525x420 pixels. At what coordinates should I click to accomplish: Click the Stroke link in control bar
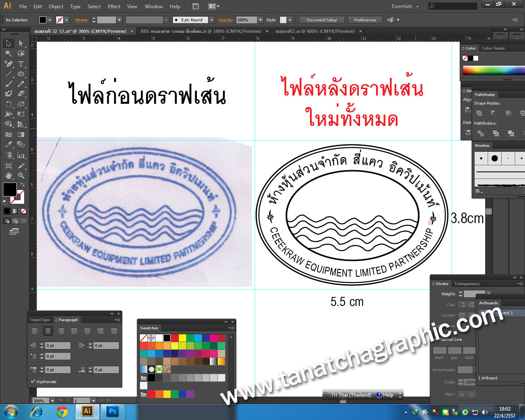tap(82, 20)
